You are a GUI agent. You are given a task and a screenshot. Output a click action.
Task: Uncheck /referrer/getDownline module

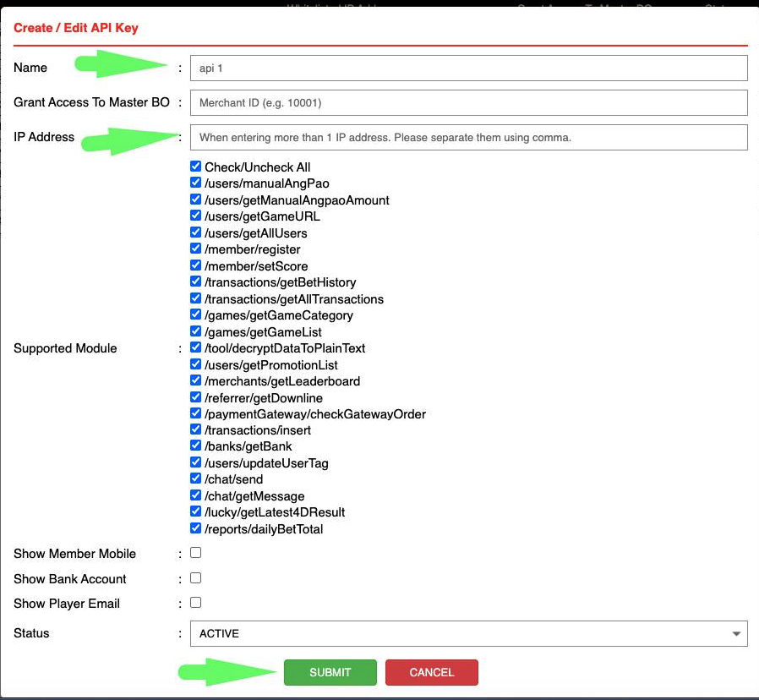click(x=195, y=397)
